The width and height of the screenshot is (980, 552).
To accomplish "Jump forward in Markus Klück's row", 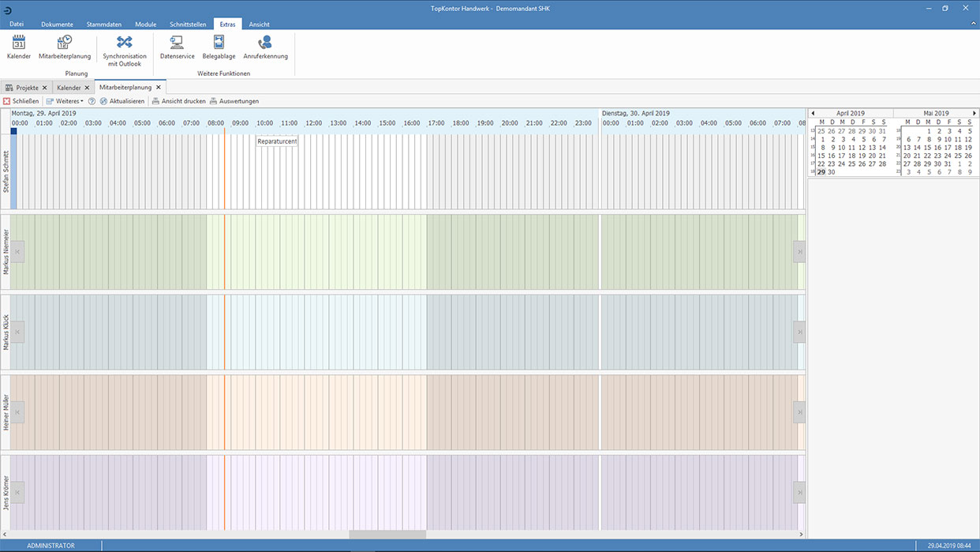I will (799, 332).
